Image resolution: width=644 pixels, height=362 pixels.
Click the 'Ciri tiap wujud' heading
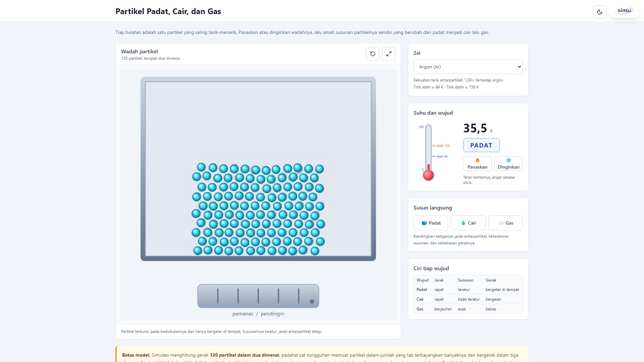pos(431,268)
